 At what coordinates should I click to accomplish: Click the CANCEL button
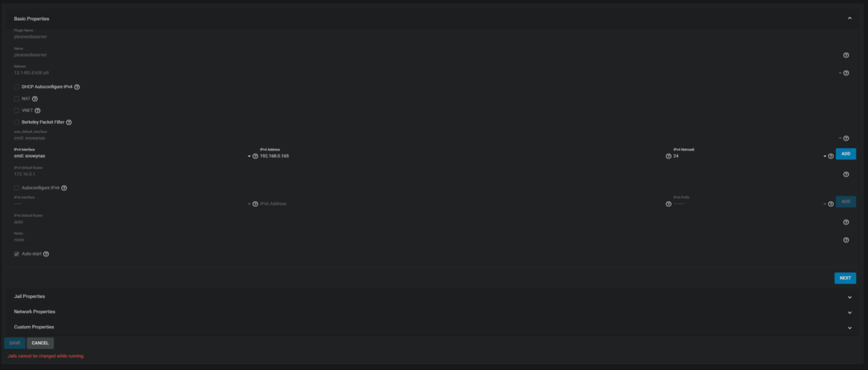tap(40, 343)
